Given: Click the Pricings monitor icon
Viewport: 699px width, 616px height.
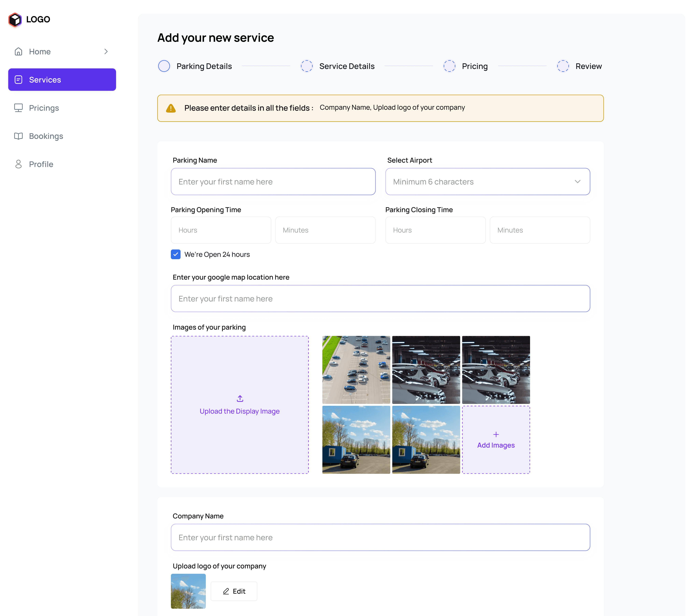Looking at the screenshot, I should (x=18, y=108).
